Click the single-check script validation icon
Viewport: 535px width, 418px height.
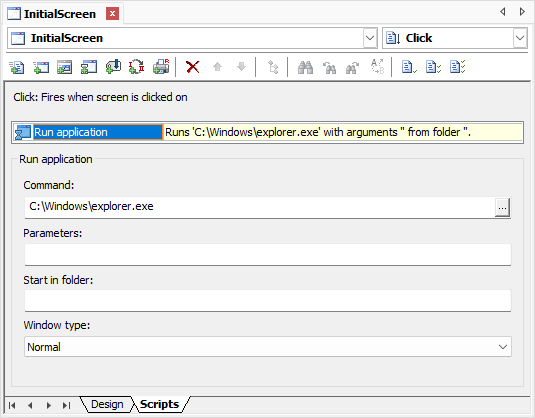pyautogui.click(x=409, y=67)
